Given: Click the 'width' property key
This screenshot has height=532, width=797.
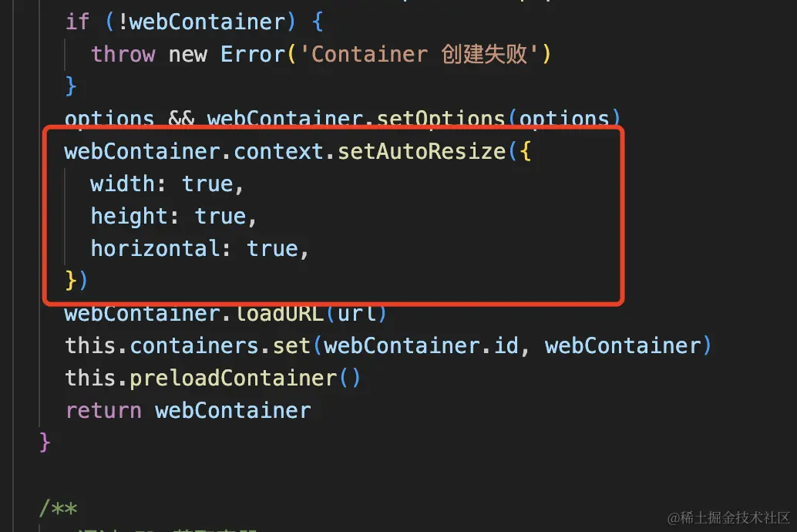Looking at the screenshot, I should (x=123, y=184).
